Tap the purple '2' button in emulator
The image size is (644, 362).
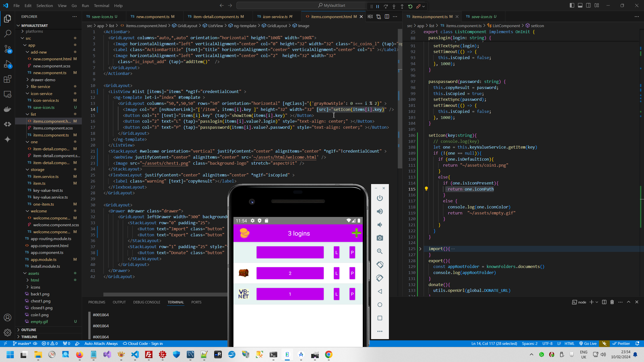(x=290, y=273)
